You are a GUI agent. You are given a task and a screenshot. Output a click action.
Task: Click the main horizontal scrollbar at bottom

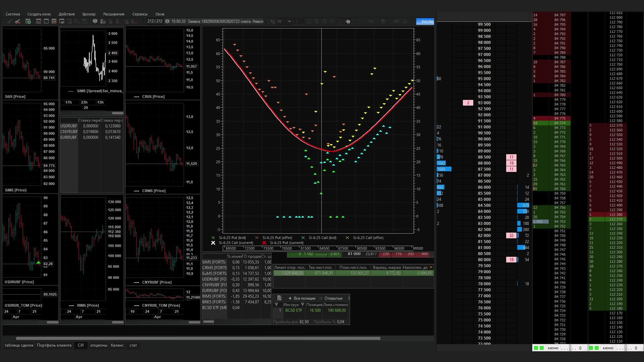click(198, 338)
